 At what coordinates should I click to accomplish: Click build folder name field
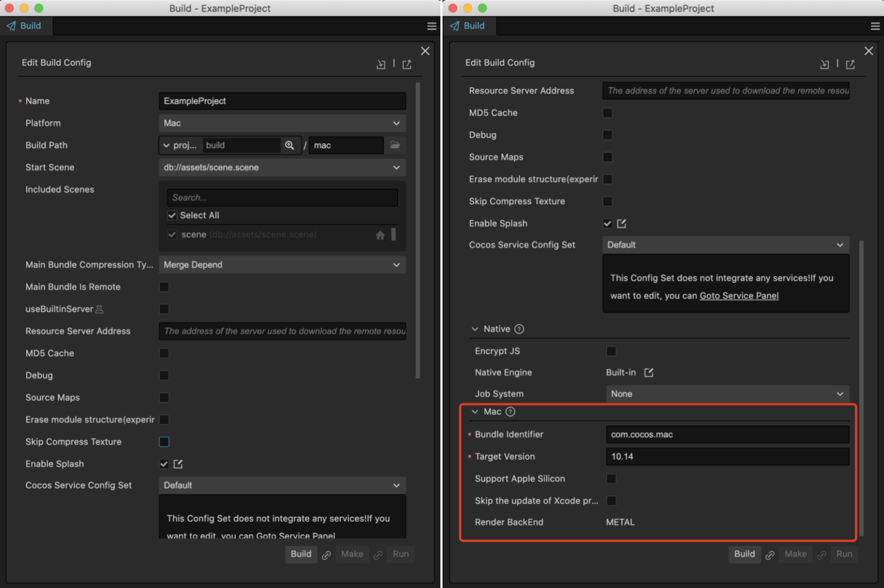pyautogui.click(x=241, y=145)
